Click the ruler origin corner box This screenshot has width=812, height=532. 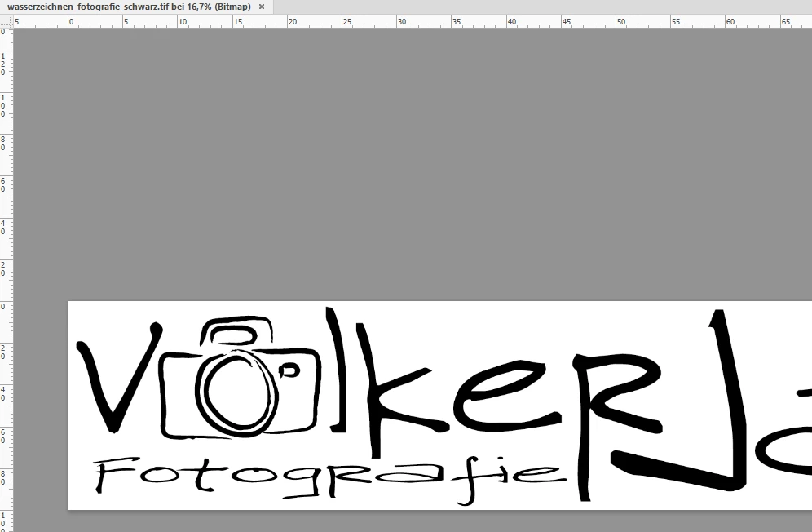click(7, 21)
